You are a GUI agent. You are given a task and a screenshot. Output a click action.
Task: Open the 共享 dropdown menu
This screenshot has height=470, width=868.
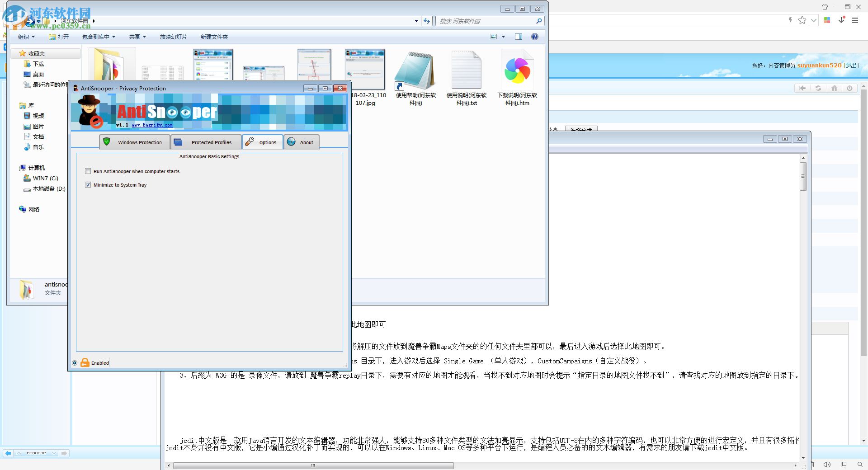137,37
